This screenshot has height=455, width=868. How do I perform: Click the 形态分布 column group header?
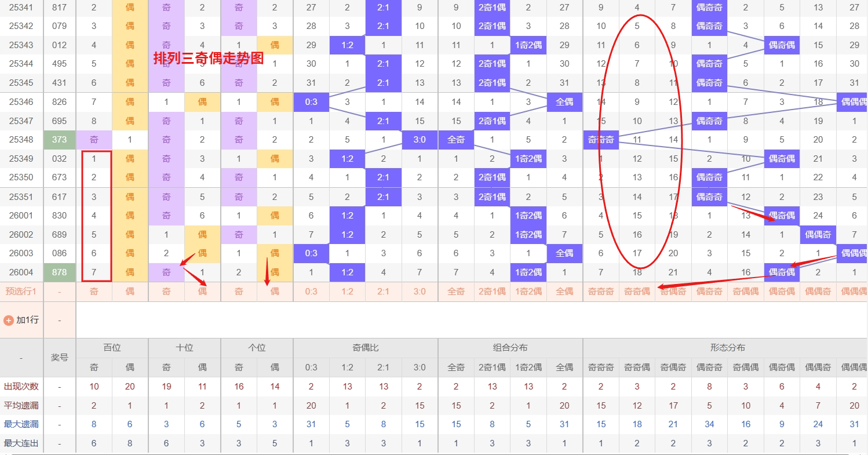(x=727, y=348)
